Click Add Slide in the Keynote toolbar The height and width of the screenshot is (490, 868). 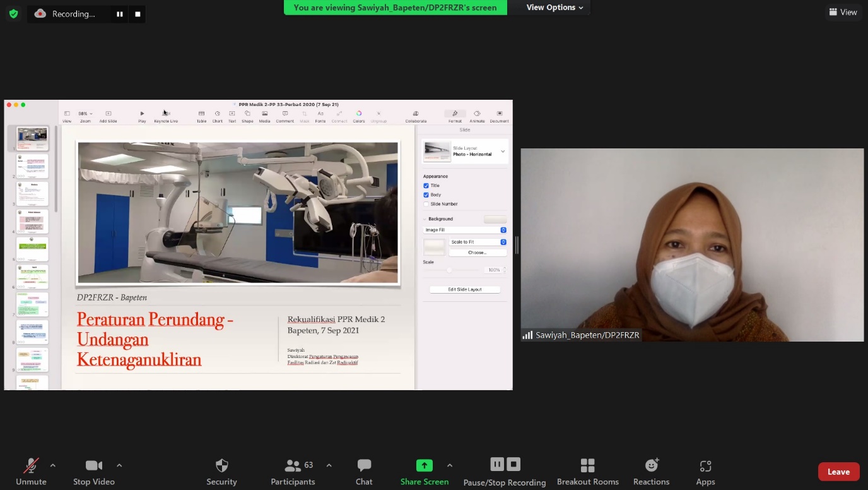pos(108,116)
